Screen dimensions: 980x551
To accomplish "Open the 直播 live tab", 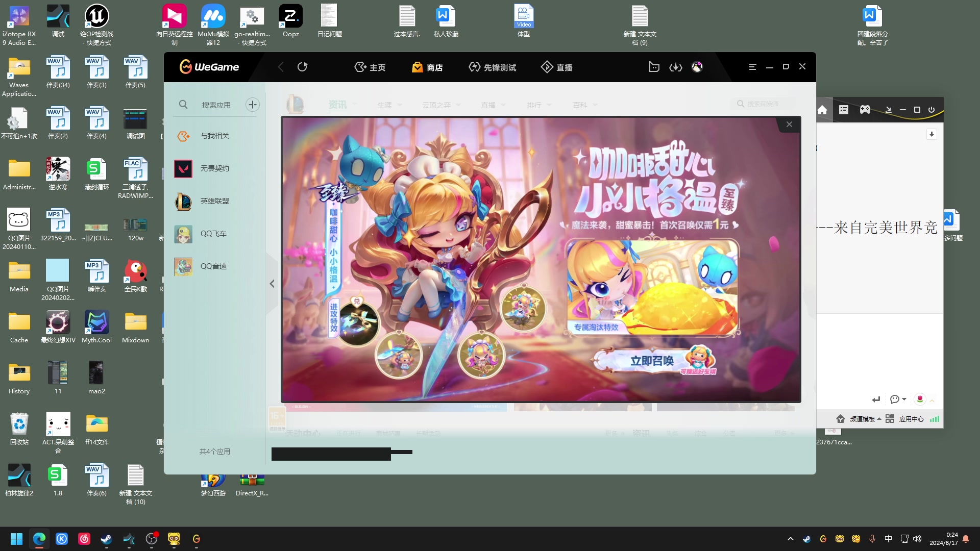I will tap(557, 67).
